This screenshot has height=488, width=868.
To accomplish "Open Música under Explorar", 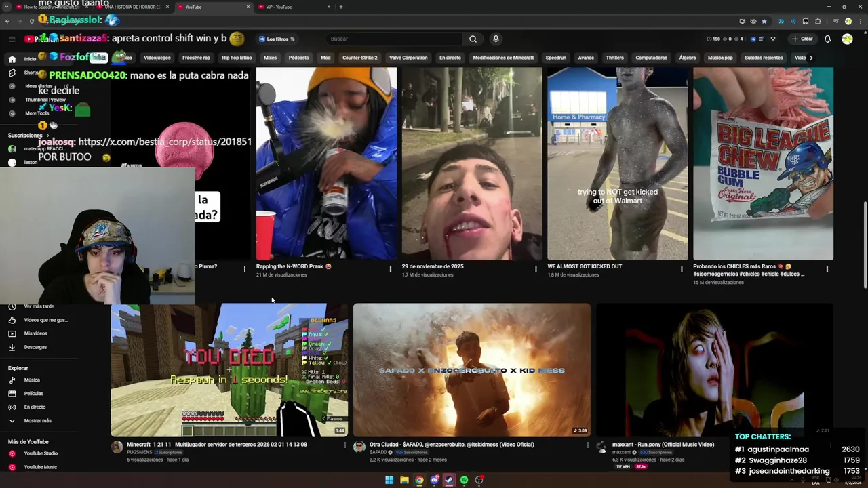I will click(x=32, y=380).
